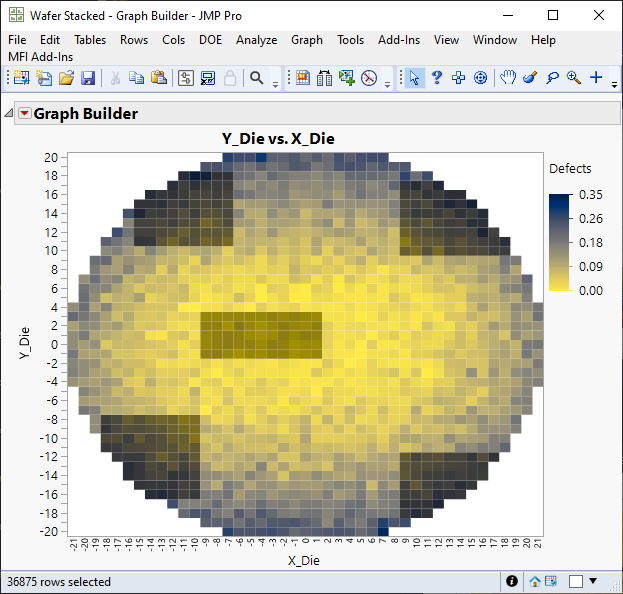Open the Graph menu
This screenshot has height=594, width=623.
307,40
